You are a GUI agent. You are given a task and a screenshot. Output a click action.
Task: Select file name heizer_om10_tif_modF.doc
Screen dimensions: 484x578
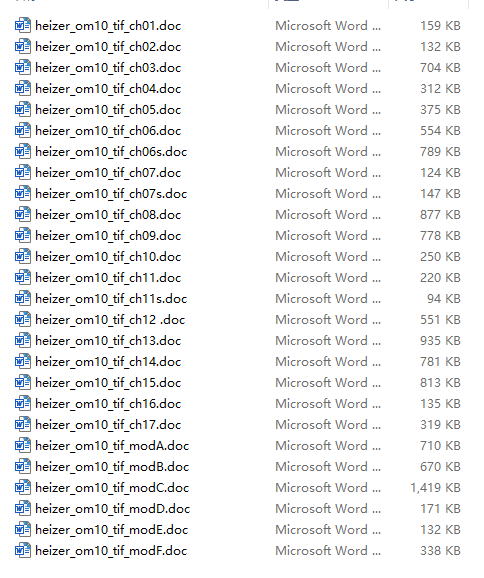tap(111, 551)
